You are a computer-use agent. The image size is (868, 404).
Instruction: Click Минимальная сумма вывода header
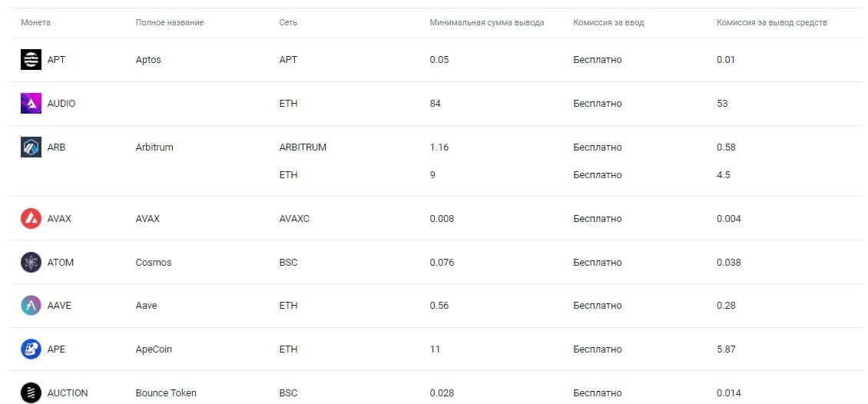(x=486, y=22)
